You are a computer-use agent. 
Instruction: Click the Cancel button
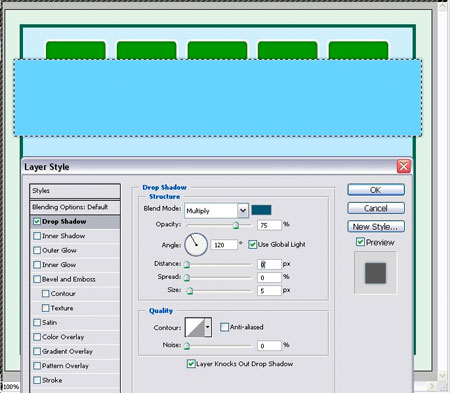pos(376,208)
